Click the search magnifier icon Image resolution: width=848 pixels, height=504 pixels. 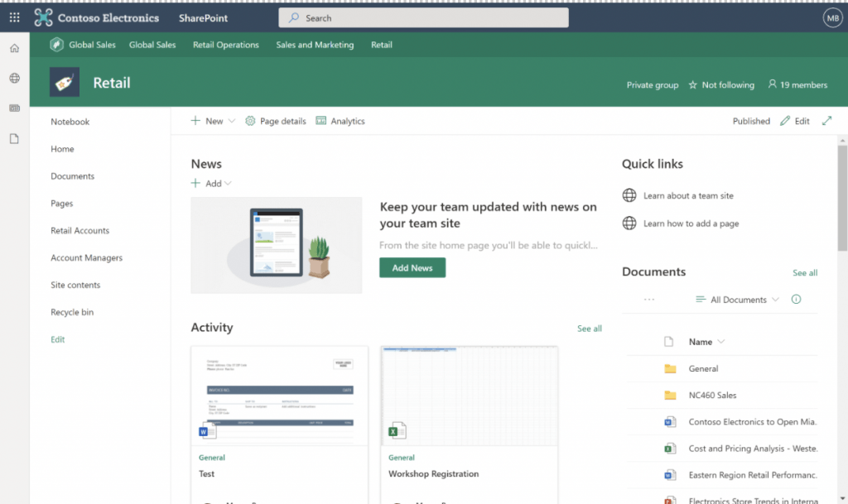click(x=294, y=18)
